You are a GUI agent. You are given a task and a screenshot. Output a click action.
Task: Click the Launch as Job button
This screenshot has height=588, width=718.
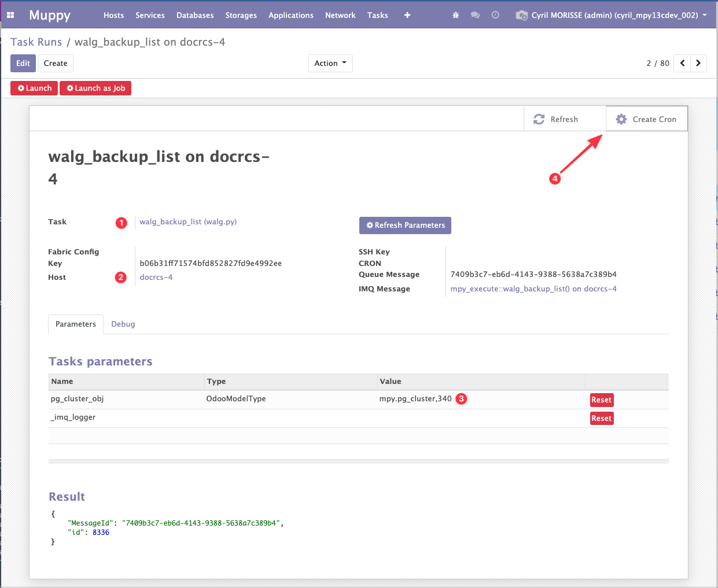pos(96,88)
